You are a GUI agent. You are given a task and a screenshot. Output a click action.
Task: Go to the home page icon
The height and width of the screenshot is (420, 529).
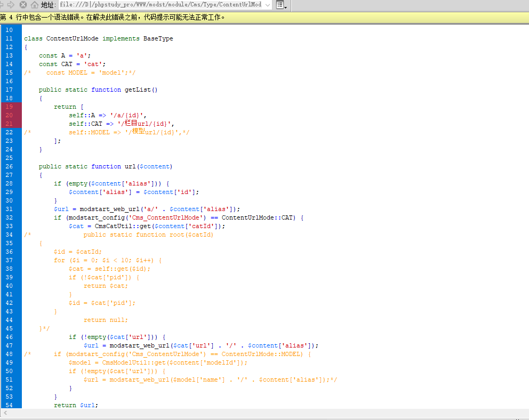[x=35, y=5]
